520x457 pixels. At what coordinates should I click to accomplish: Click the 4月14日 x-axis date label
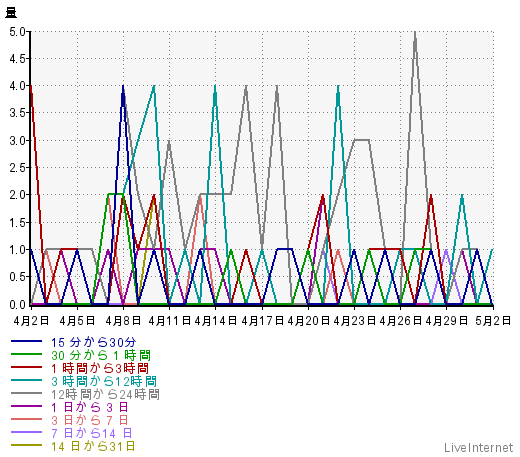216,321
